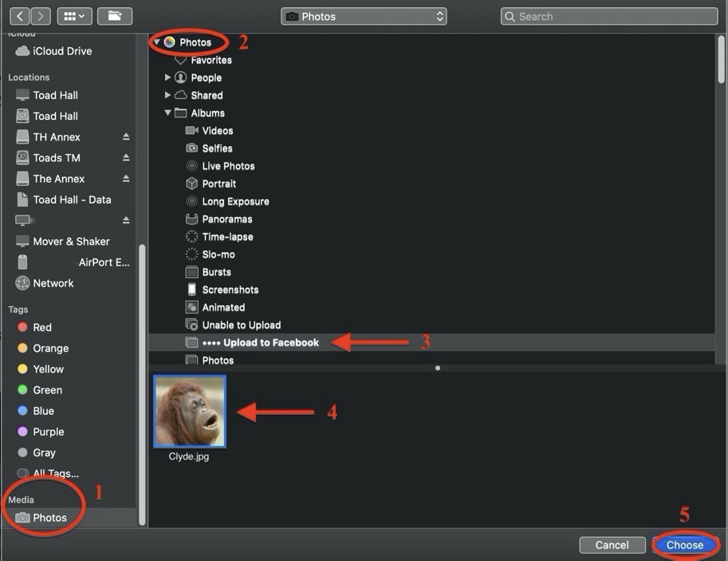Screen dimensions: 728x561
Task: Collapse the Photos library disclosure triangle
Action: 157,42
